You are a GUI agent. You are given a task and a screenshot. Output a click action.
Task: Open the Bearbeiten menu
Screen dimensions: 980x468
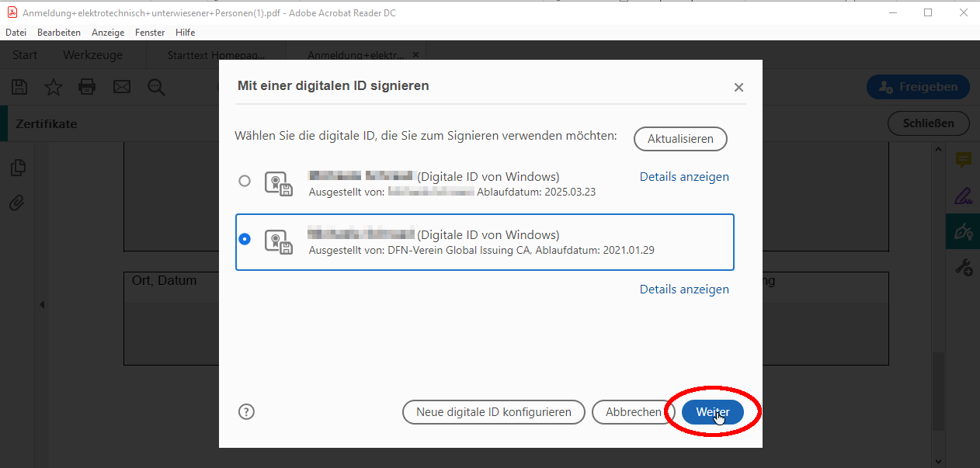(59, 32)
